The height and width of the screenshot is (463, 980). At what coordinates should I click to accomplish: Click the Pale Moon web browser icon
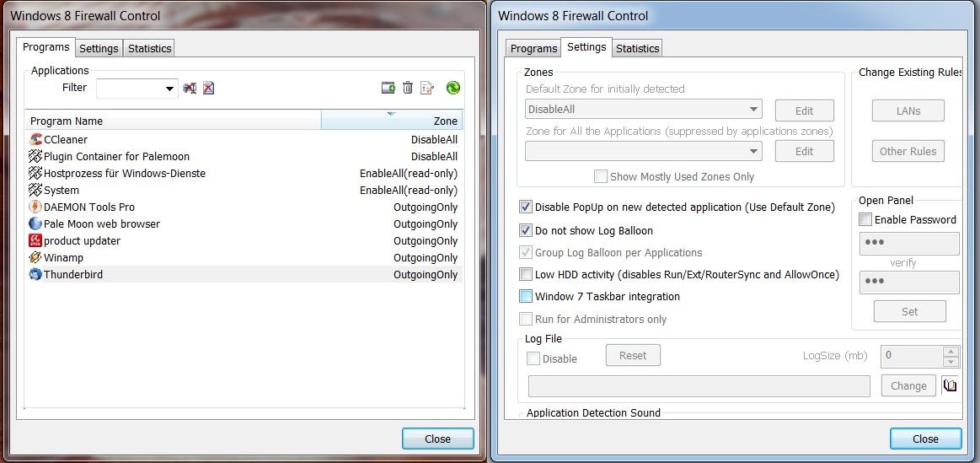click(35, 224)
